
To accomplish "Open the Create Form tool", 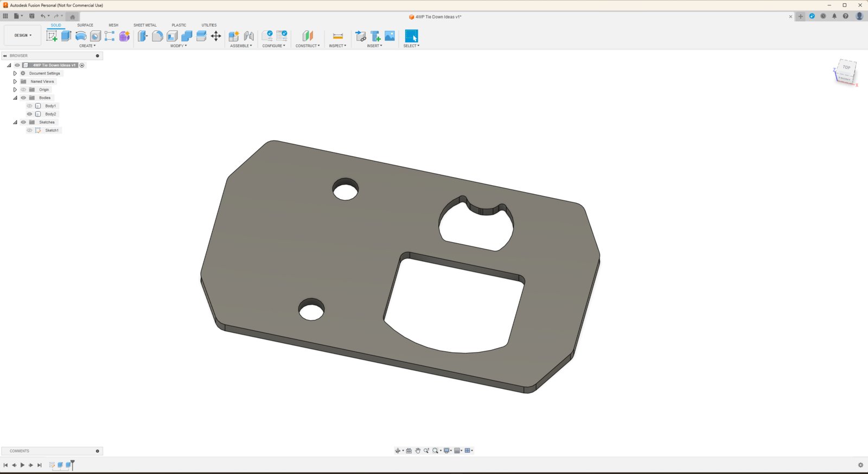I will coord(124,36).
